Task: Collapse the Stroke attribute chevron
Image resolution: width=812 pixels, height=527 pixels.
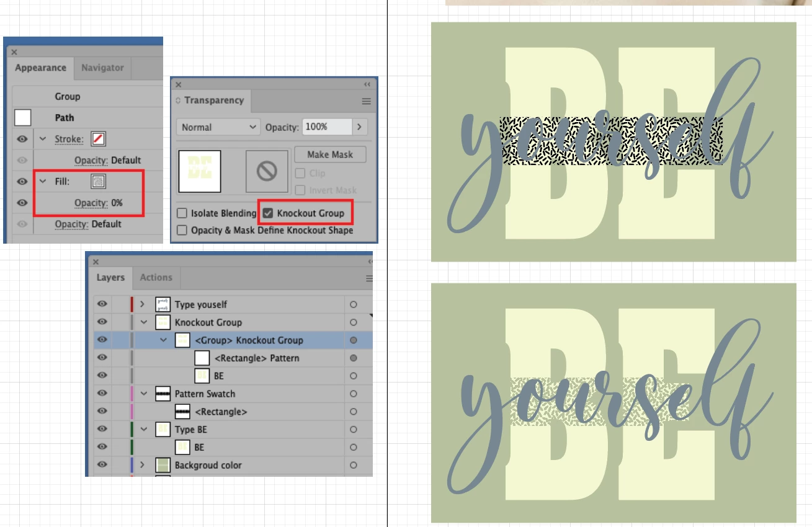Action: pyautogui.click(x=43, y=139)
